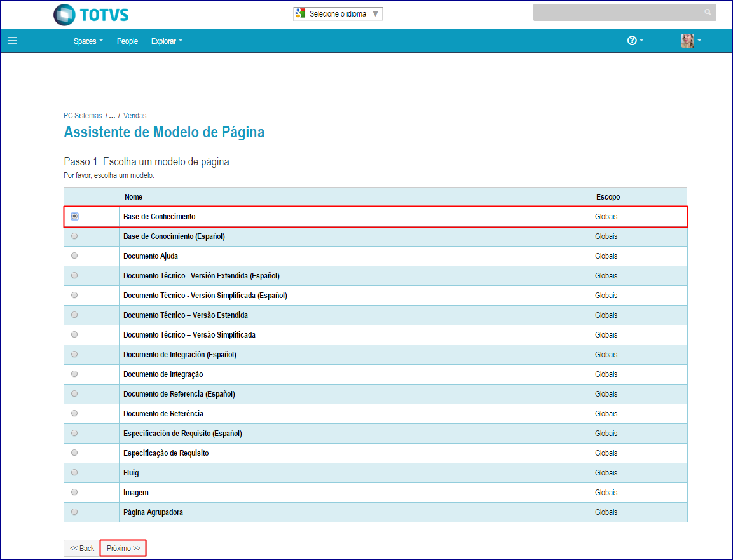Click the TOTVS logo
This screenshot has width=733, height=560.
coord(91,15)
